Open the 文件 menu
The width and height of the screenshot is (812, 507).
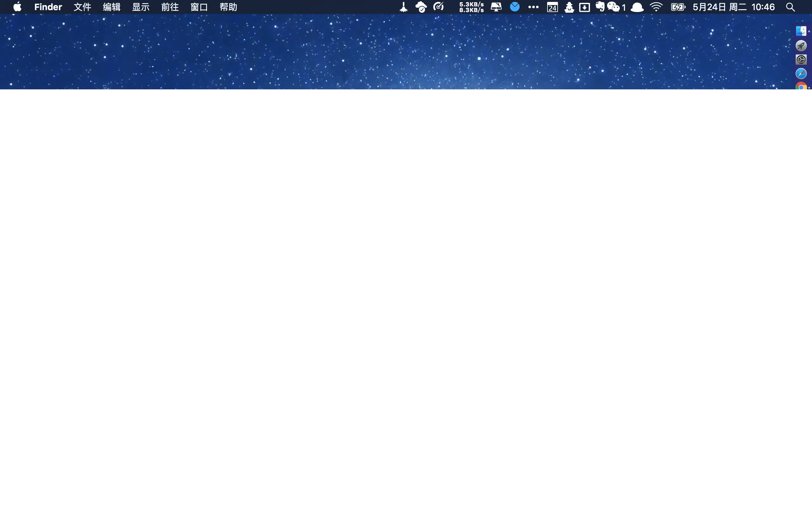click(x=82, y=7)
